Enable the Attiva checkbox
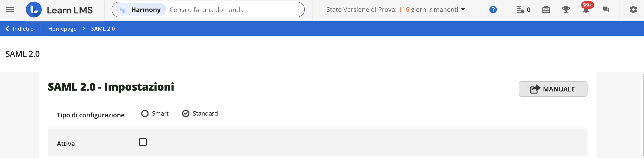This screenshot has height=158, width=644. (143, 142)
